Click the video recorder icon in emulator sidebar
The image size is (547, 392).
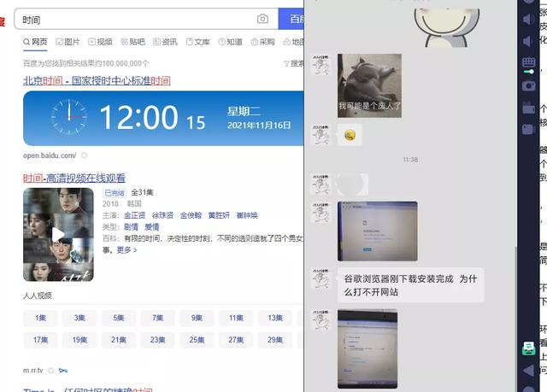[x=528, y=129]
